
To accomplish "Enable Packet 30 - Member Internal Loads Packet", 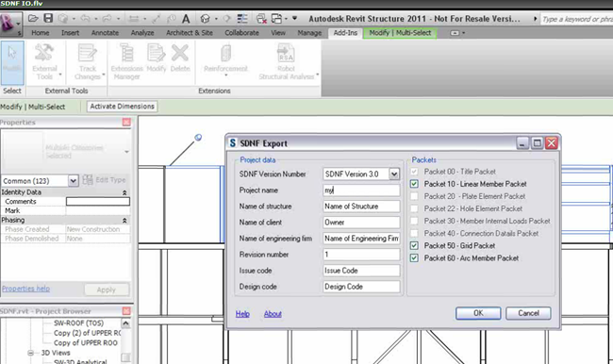I will tap(414, 221).
